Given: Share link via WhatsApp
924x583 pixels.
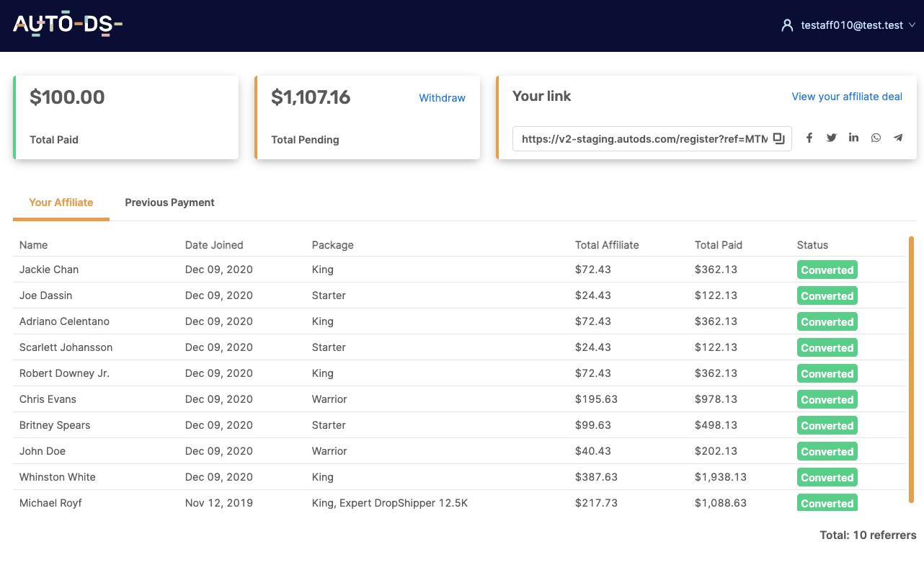Looking at the screenshot, I should point(876,138).
